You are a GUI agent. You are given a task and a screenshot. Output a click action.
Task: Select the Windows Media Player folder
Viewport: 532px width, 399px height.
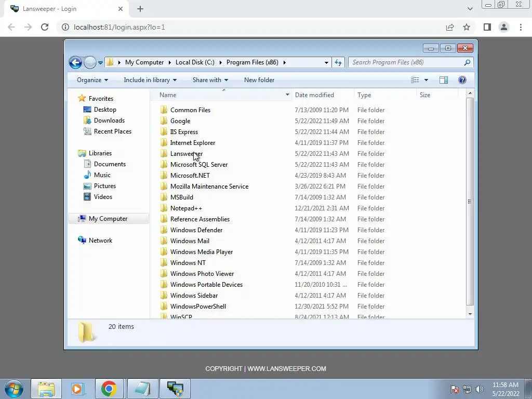202,252
